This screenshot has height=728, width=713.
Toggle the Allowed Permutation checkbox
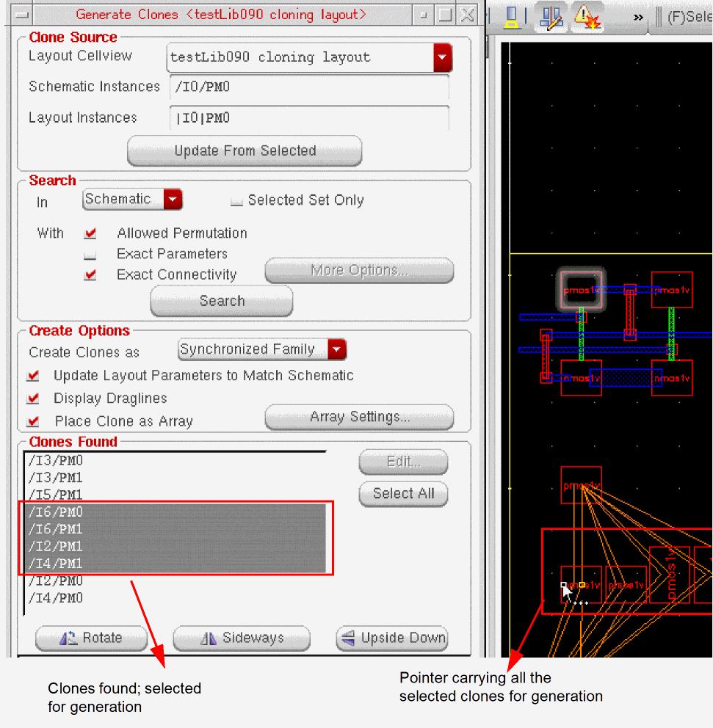pos(90,233)
